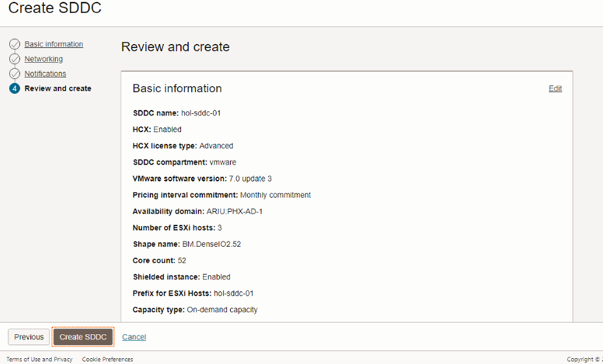
Task: Go to the Notifications step
Action: [x=46, y=74]
